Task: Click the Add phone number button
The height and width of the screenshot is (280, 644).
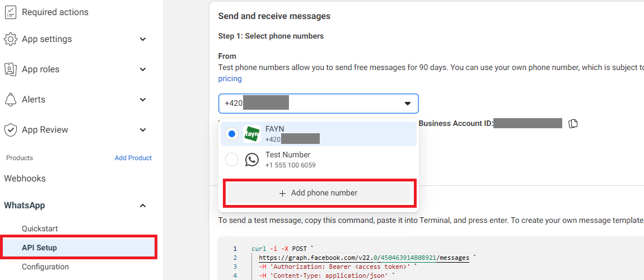Action: (318, 193)
